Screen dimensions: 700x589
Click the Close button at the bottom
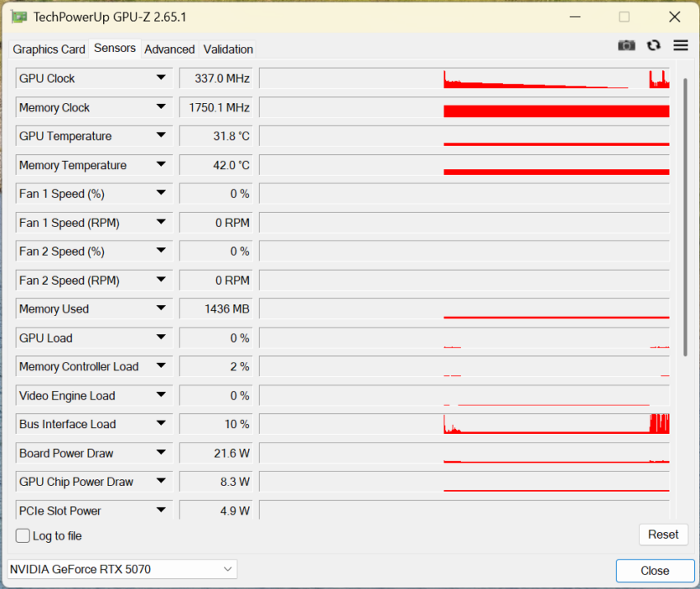(655, 571)
